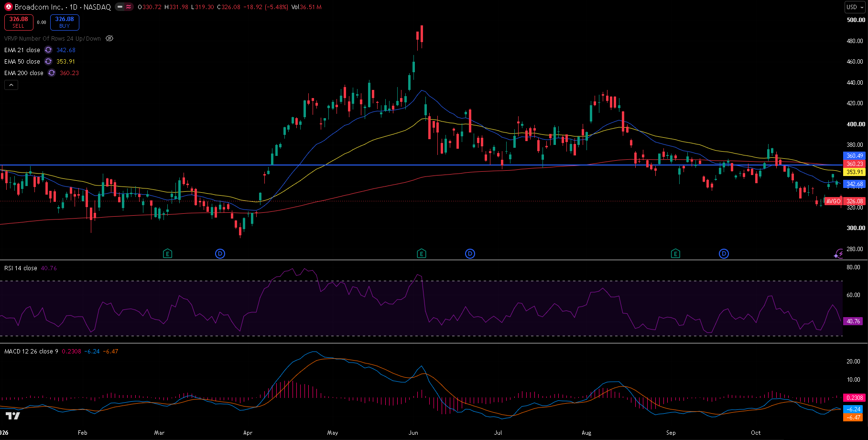Open the earnings E marker near June
Screen dimensions: 868x440
421,253
